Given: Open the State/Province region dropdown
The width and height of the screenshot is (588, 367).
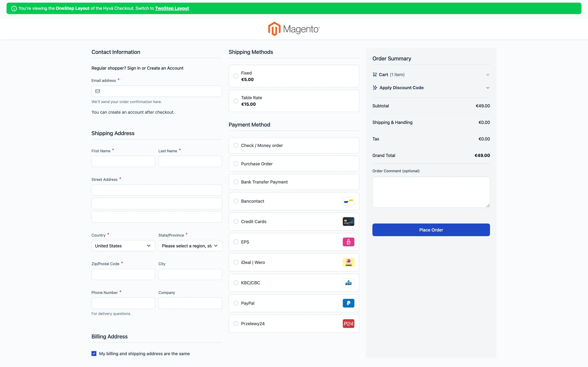Looking at the screenshot, I should coord(190,246).
